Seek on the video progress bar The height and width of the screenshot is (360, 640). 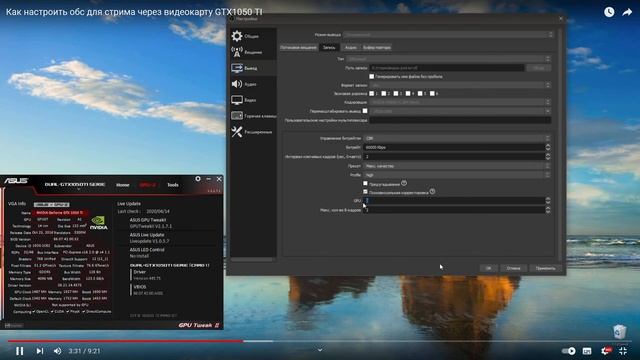click(320, 341)
